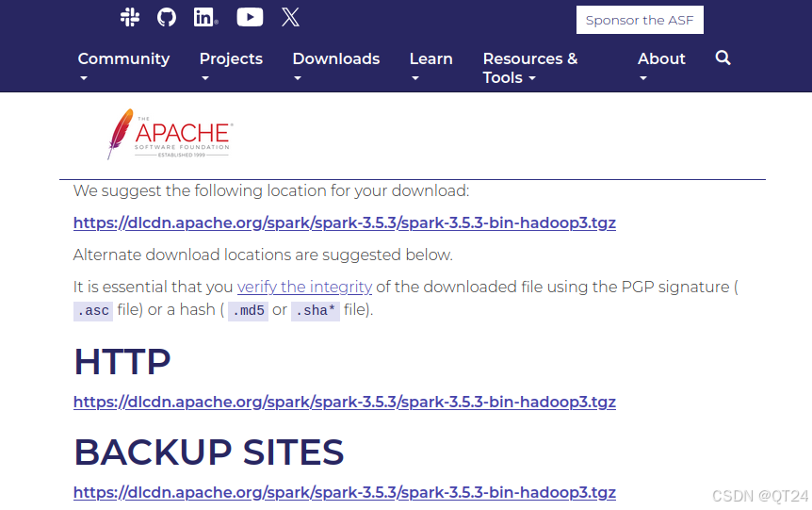Click the search magnifier icon

click(x=723, y=58)
